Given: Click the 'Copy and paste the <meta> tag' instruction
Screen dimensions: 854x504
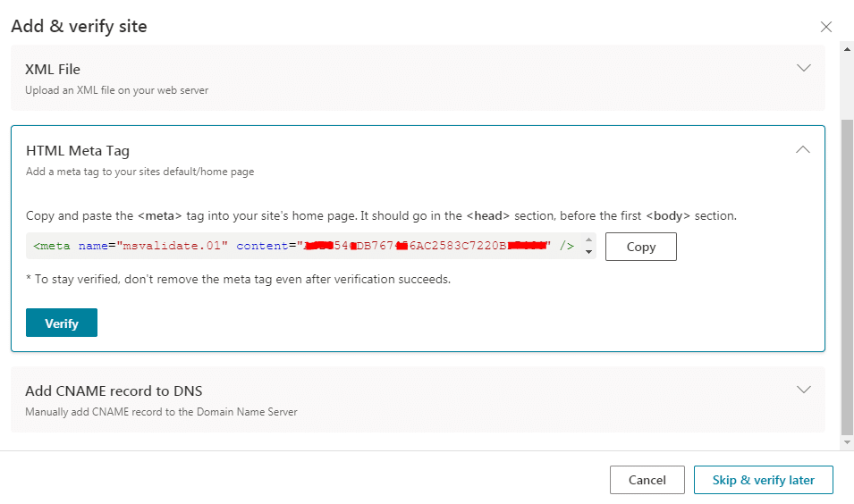Looking at the screenshot, I should click(x=381, y=216).
